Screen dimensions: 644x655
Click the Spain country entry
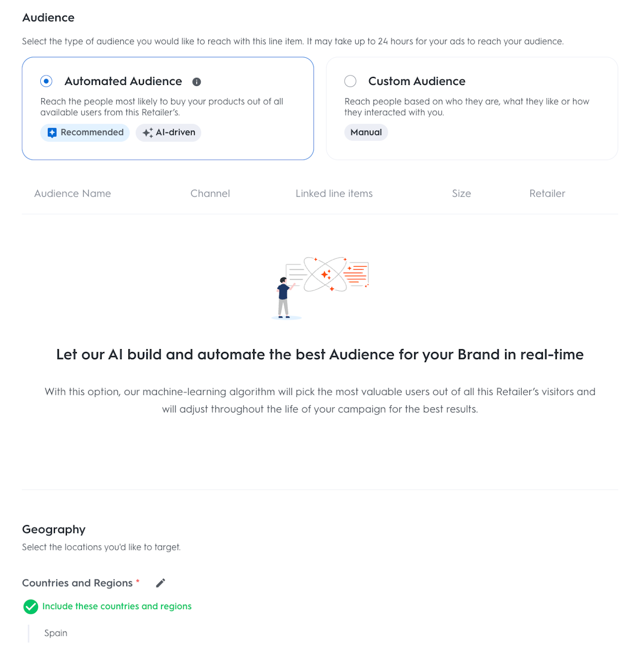[56, 633]
